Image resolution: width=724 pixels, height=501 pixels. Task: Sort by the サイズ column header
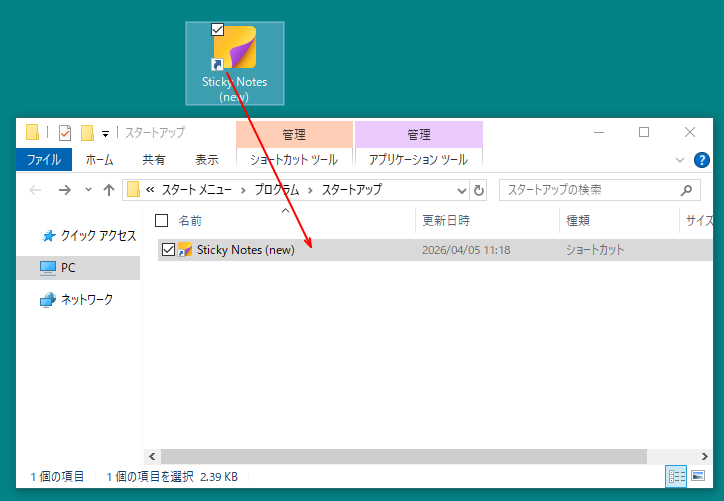[699, 221]
